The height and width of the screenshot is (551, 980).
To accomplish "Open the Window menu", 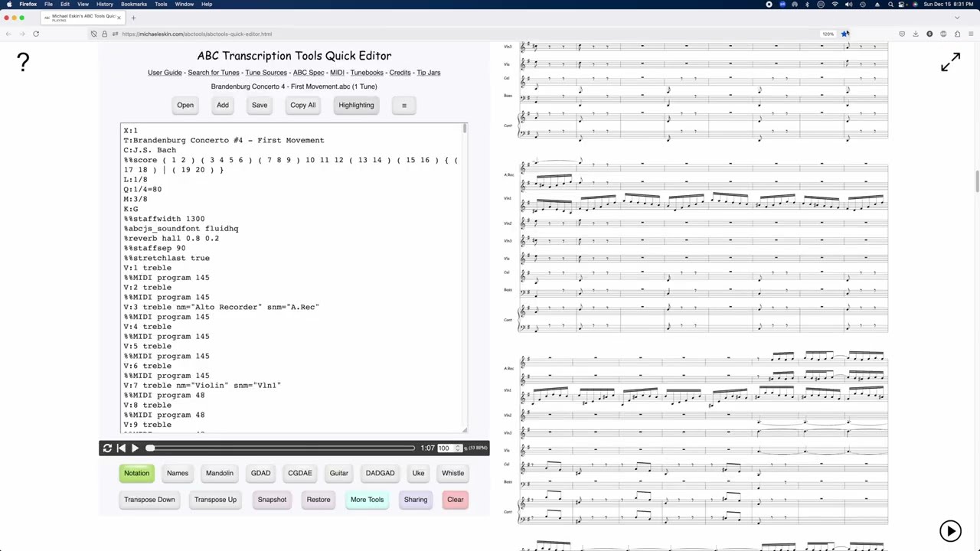I will (185, 4).
